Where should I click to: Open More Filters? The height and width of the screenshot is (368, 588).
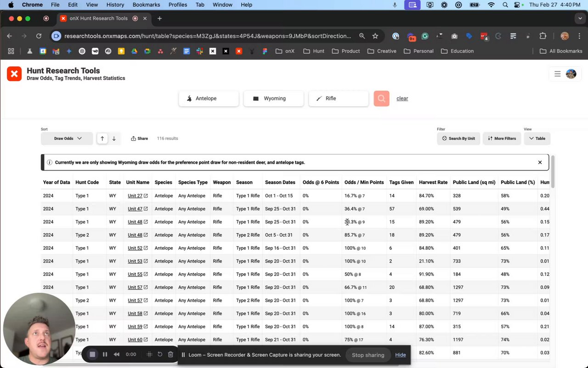[502, 138]
